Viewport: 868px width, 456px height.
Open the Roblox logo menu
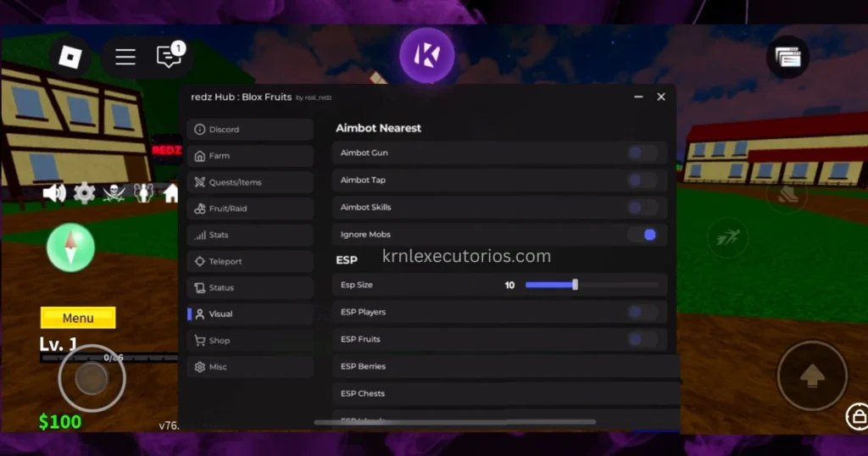[x=70, y=57]
